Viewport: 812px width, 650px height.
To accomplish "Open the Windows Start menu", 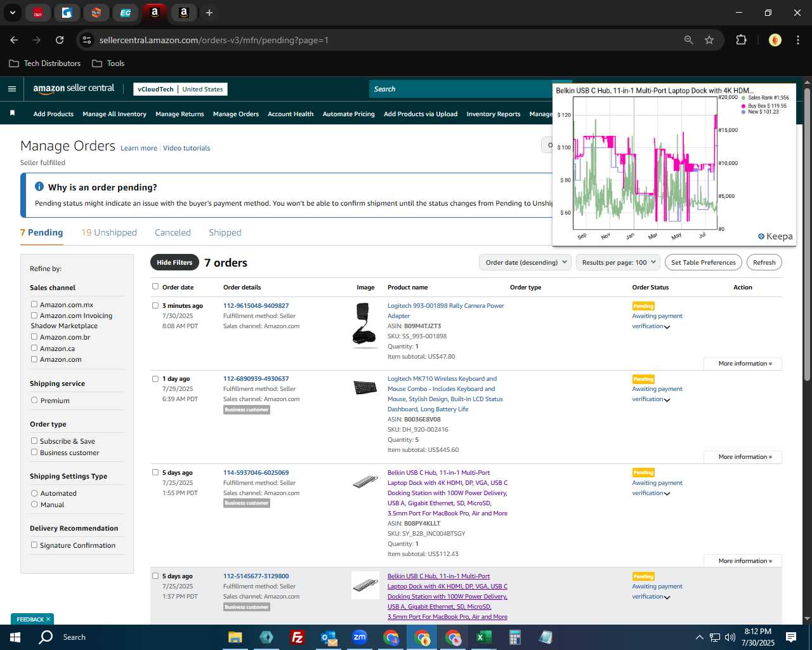I will [15, 637].
